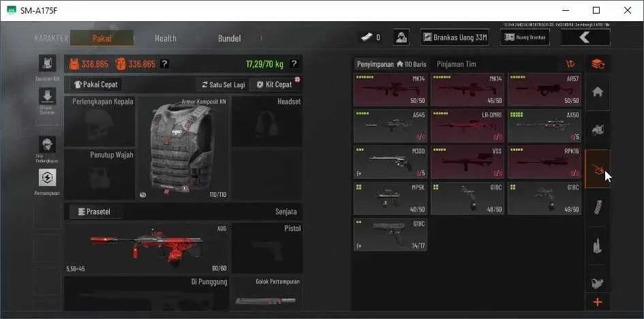
Task: Select the empty Headset slot
Action: (267, 121)
